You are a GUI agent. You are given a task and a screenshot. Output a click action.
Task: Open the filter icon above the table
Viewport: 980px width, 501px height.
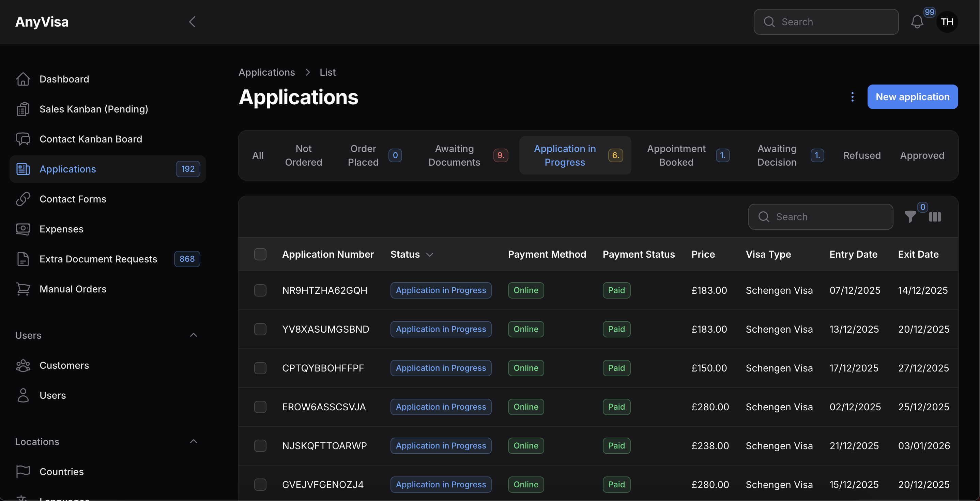pyautogui.click(x=911, y=217)
